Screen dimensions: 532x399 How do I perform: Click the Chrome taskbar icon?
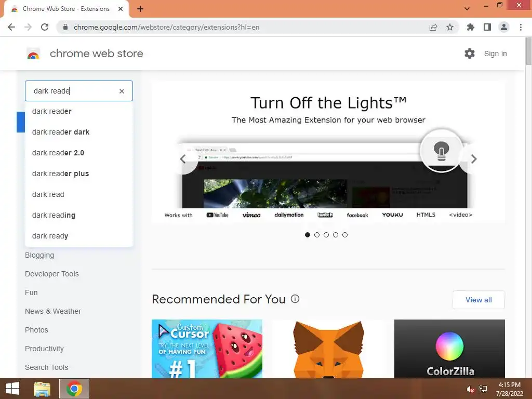click(74, 389)
